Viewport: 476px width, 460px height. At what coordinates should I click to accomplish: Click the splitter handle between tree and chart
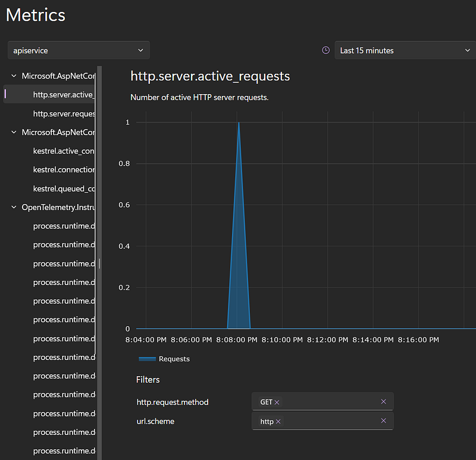[x=99, y=264]
